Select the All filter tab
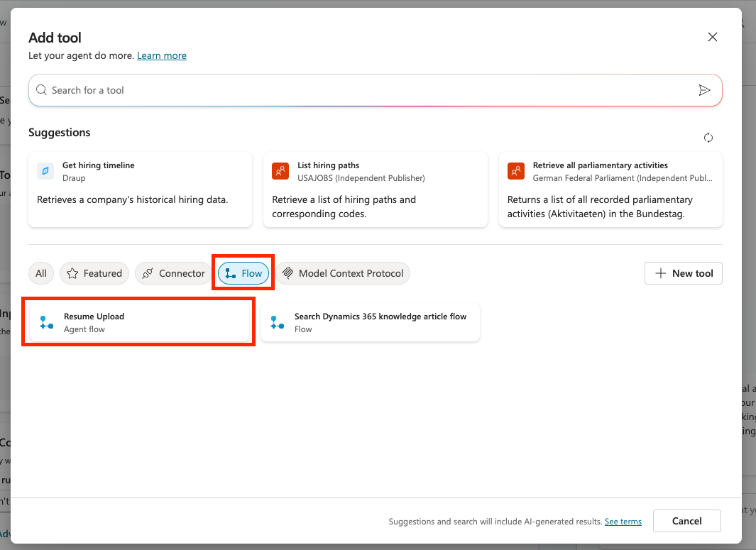This screenshot has height=550, width=756. tap(41, 273)
